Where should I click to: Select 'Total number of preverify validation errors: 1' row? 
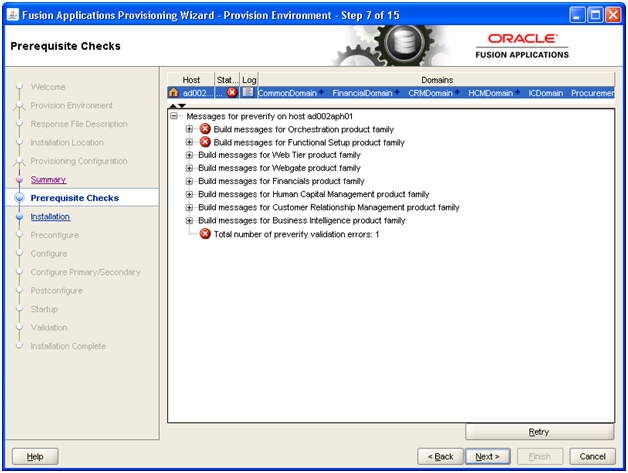point(296,234)
